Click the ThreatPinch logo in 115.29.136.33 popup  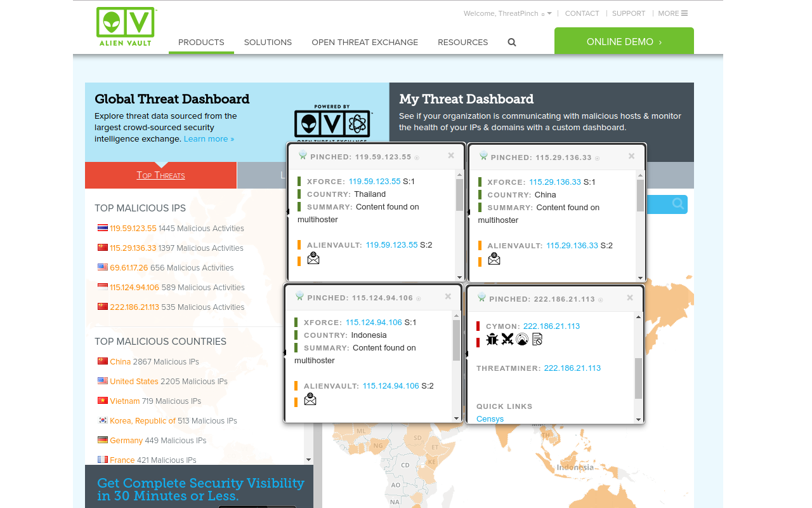coord(483,156)
